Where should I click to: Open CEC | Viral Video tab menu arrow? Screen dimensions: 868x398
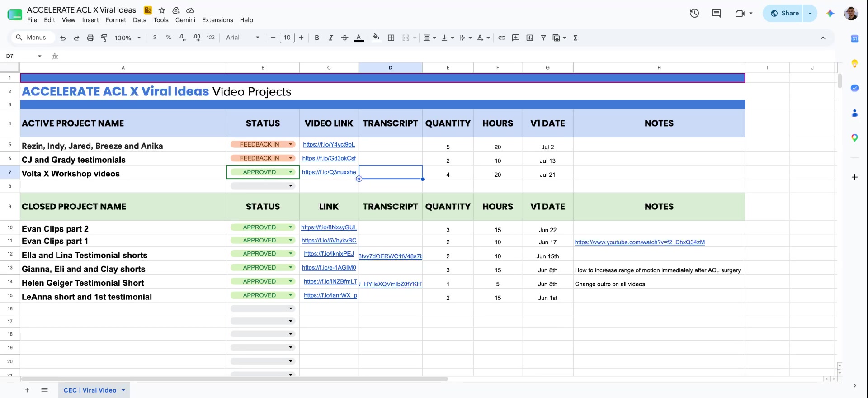pos(123,390)
